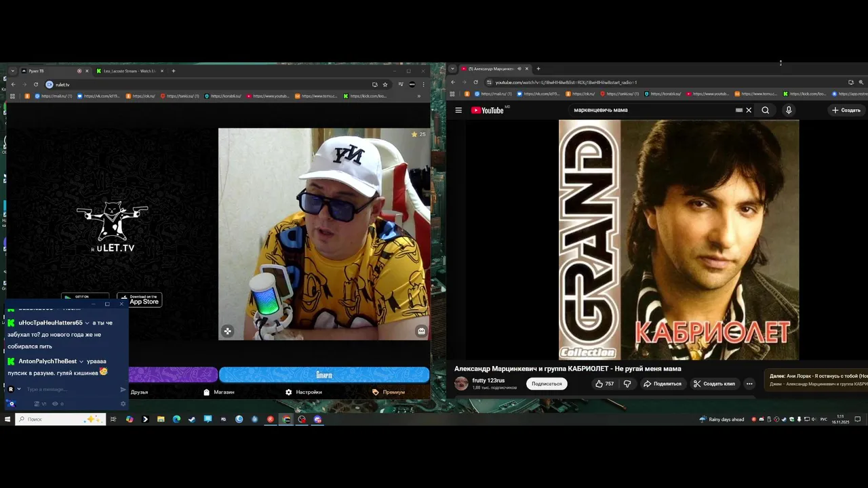
Task: Reload the rulet.tv page
Action: (36, 85)
